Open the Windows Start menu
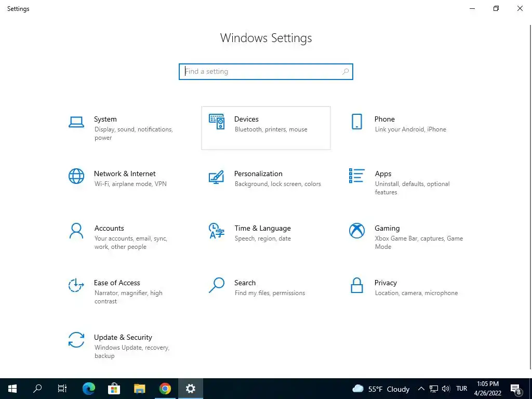This screenshot has height=399, width=532. point(12,389)
